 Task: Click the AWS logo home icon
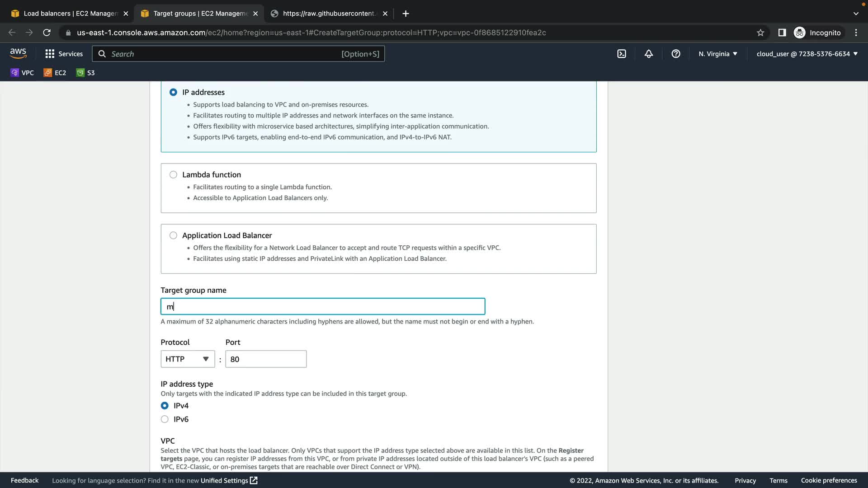tap(18, 53)
